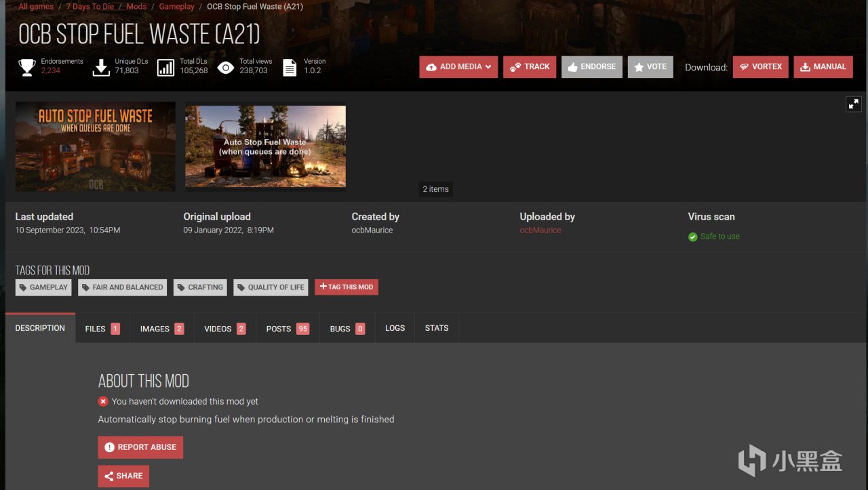The width and height of the screenshot is (868, 490).
Task: Go to All games breadcrumb
Action: pyautogui.click(x=36, y=7)
